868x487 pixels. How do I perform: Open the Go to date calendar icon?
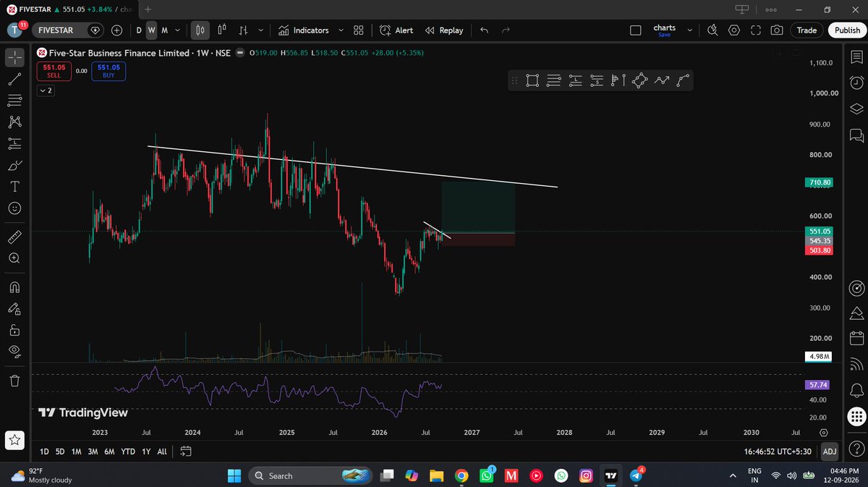[x=186, y=452]
